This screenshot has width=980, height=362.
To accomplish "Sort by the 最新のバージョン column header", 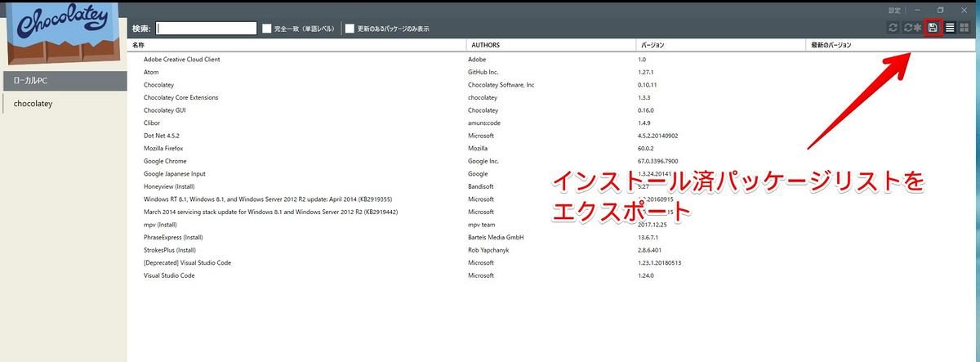I will pyautogui.click(x=889, y=45).
